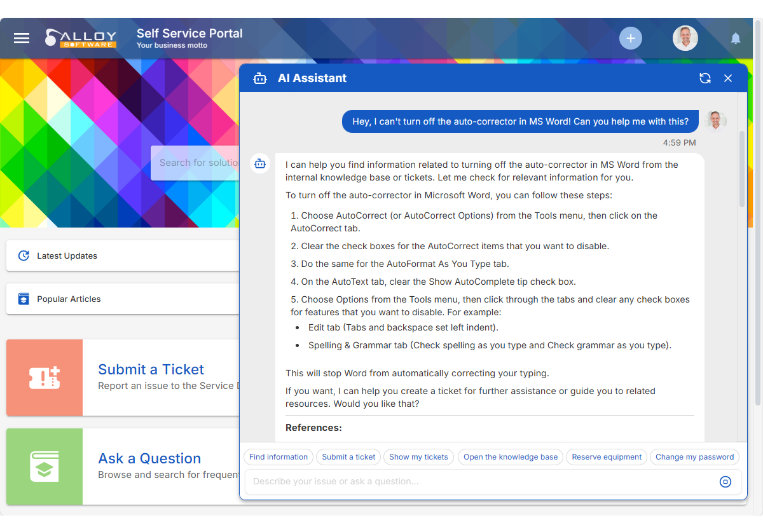Click the Show my tickets chip
Screen dimensions: 763x532
tap(418, 456)
